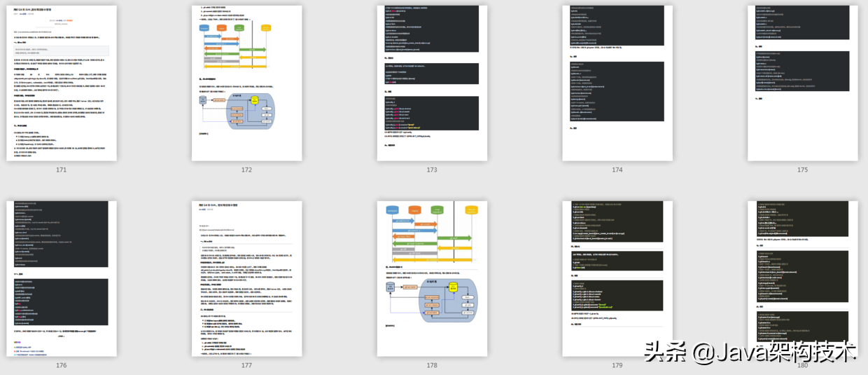Viewport: 868px width, 375px height.
Task: Click the page number label 173
Action: pyautogui.click(x=432, y=170)
